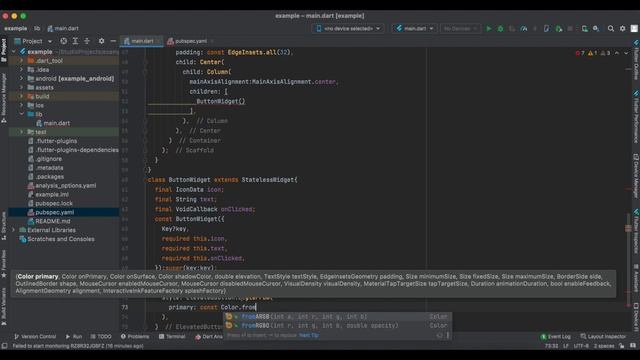Open the Favorites side tool window
This screenshot has height=360, width=640.
(4, 264)
